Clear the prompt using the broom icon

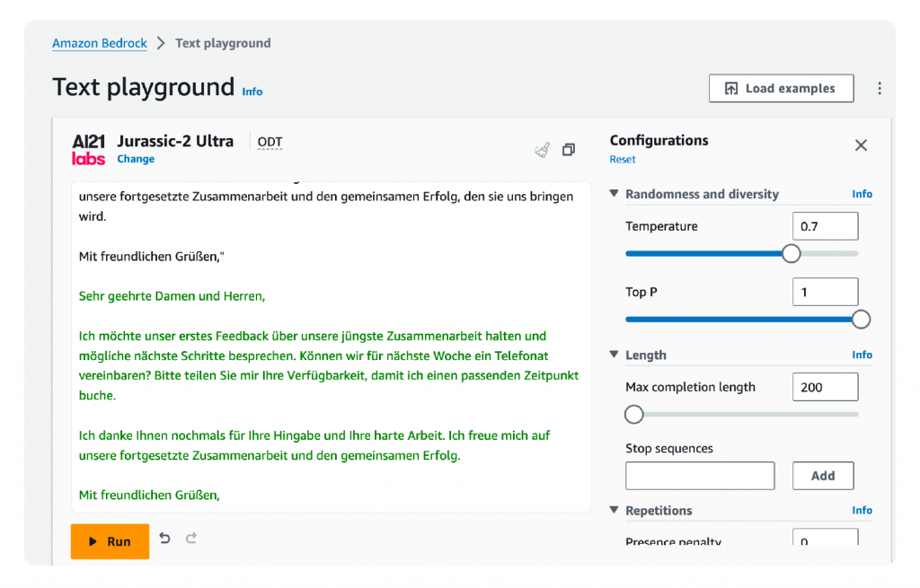click(541, 149)
